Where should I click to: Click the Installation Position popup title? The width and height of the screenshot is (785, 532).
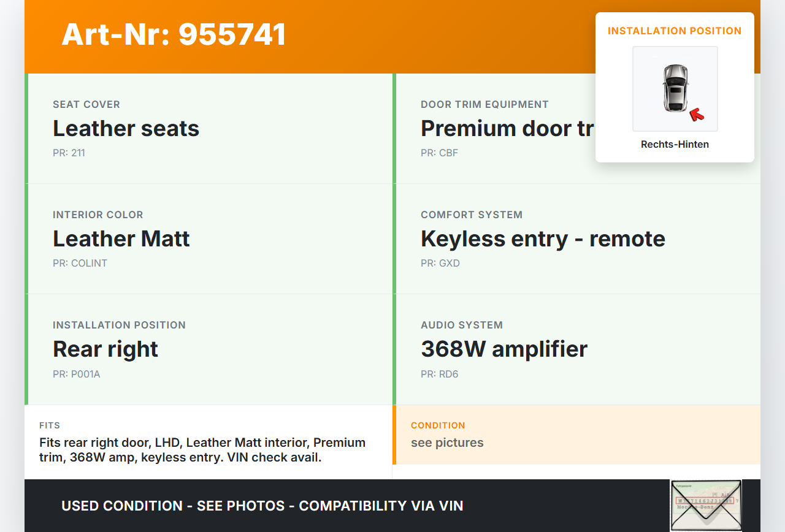click(675, 31)
